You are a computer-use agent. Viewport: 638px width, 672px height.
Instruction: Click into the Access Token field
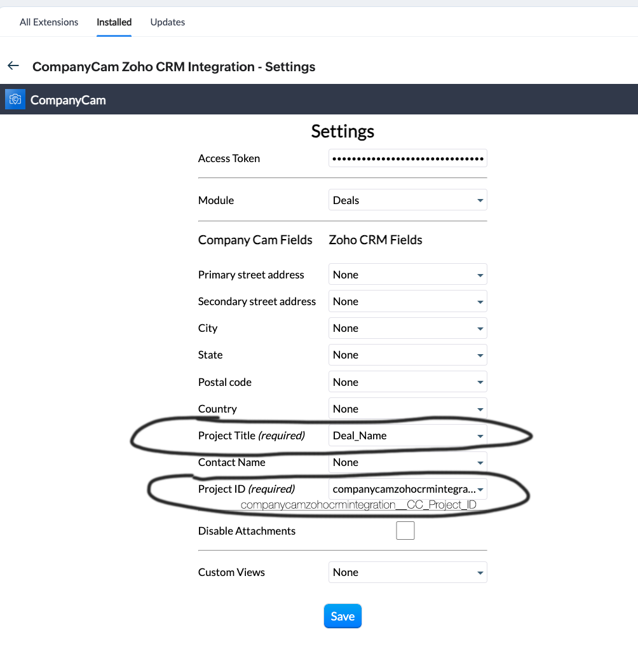tap(407, 158)
